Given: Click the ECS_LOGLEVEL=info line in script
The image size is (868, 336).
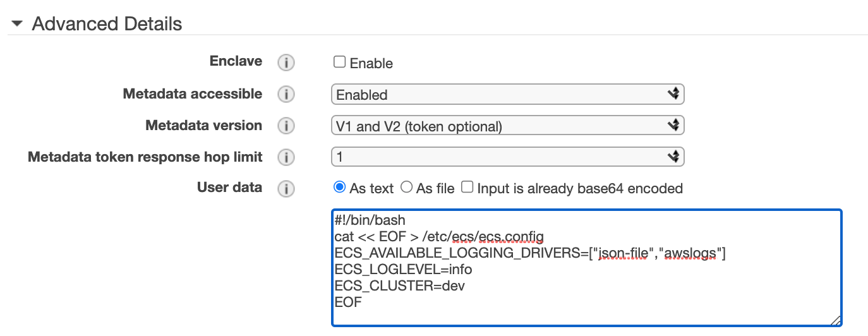Looking at the screenshot, I should coord(403,270).
